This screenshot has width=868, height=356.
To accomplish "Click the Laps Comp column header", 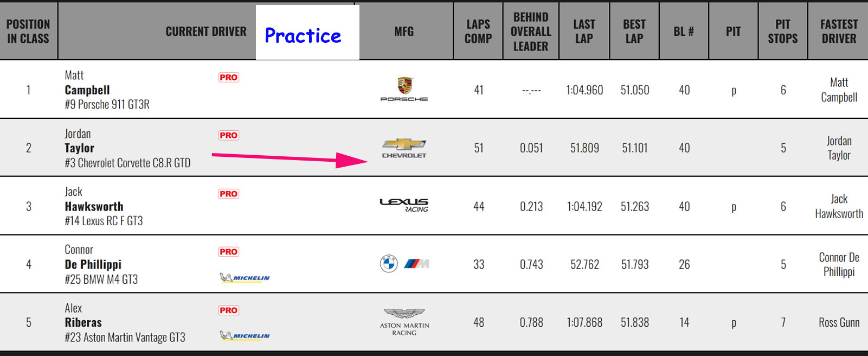I will (x=478, y=31).
